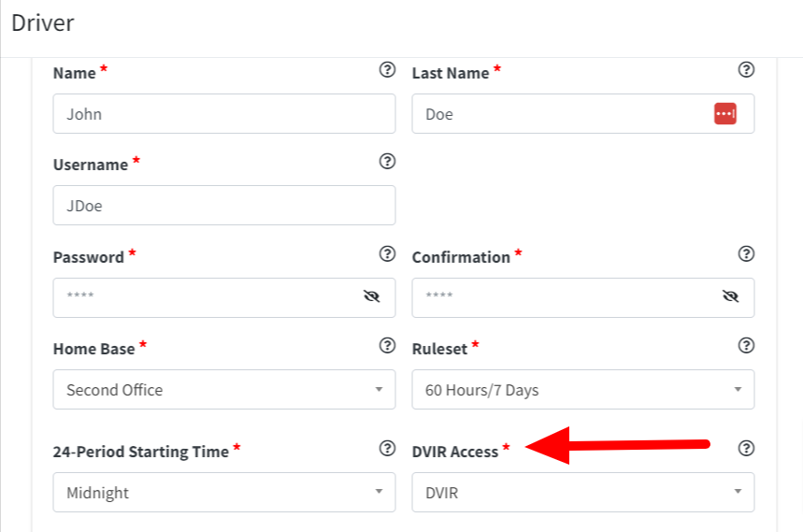The height and width of the screenshot is (532, 803).
Task: Click help icon next to Name
Action: (387, 70)
